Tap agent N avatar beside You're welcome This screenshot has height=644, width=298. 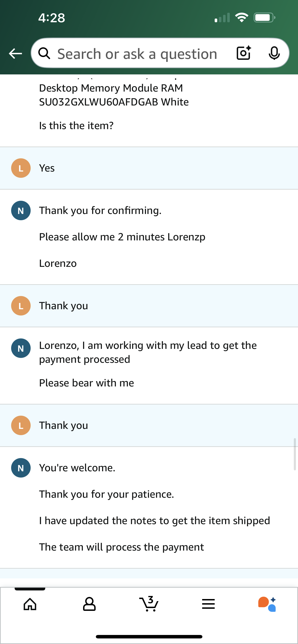pos(21,468)
